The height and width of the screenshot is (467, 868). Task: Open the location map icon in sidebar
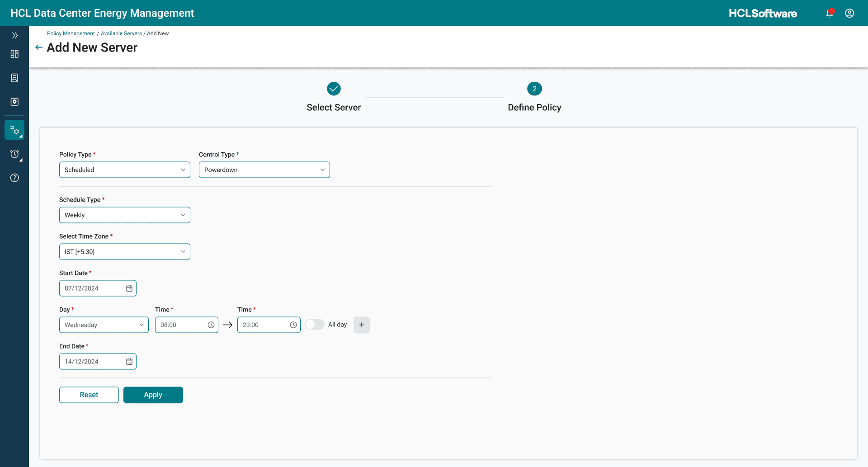pyautogui.click(x=14, y=102)
